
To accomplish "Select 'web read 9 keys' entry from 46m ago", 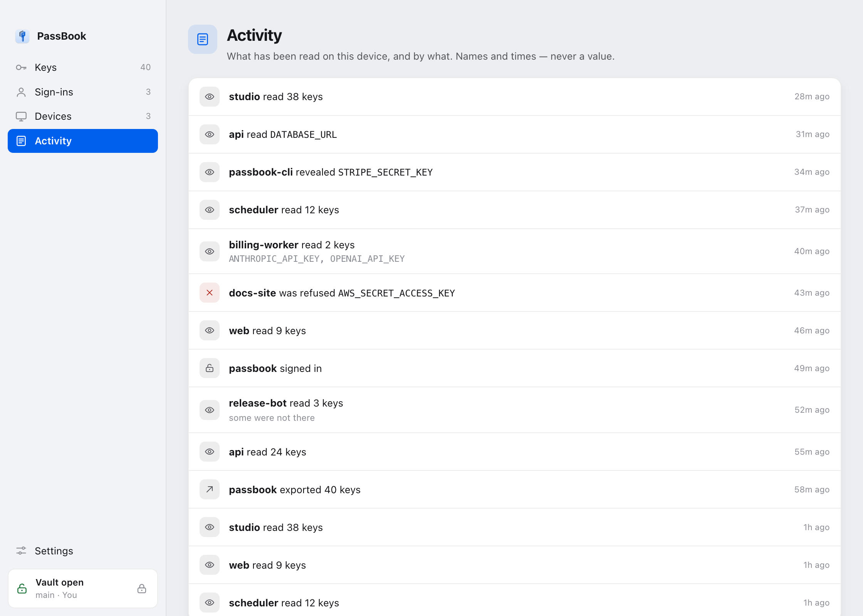I will coord(515,330).
